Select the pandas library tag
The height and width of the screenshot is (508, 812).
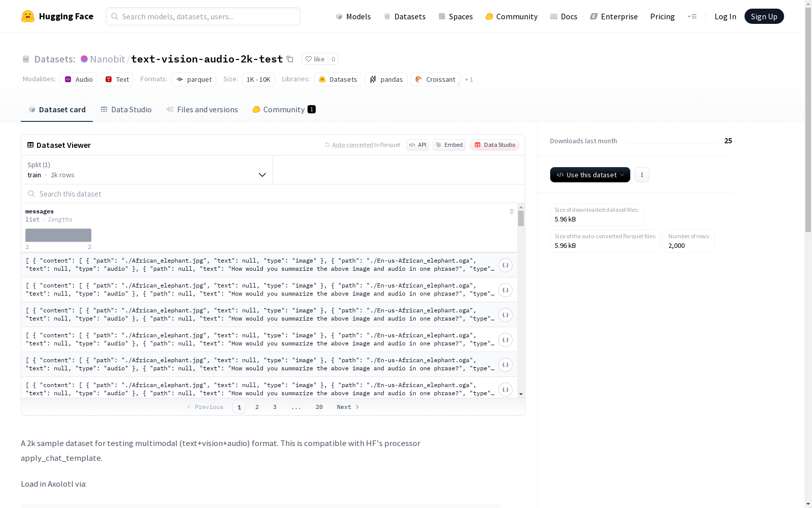(x=386, y=79)
